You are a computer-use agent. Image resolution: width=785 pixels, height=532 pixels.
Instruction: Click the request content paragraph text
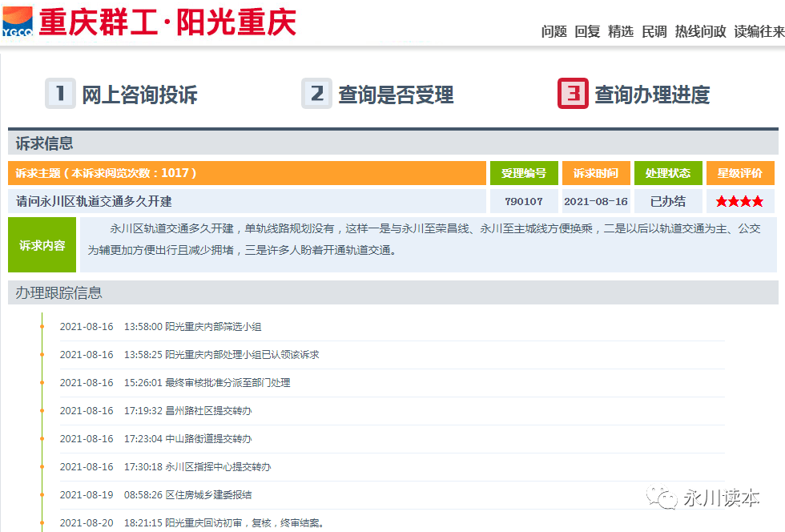[x=424, y=240]
